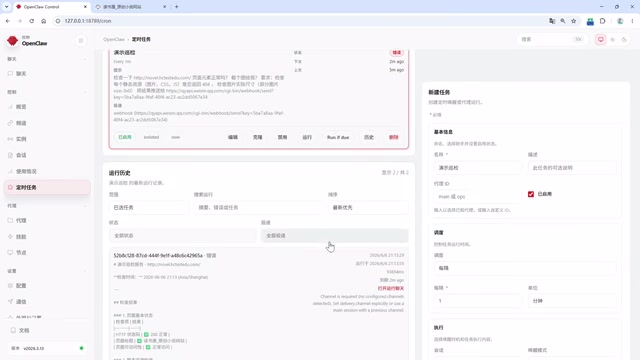The width and height of the screenshot is (640, 360).
Task: Switch to OpenClaw Control browser tab
Action: pyautogui.click(x=51, y=7)
